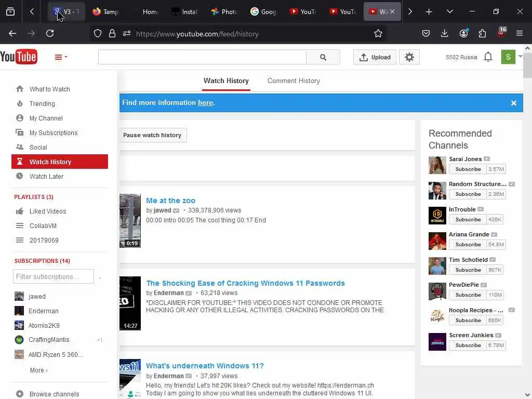The width and height of the screenshot is (532, 399).
Task: Subscribe to Random Structure channel
Action: pyautogui.click(x=468, y=194)
